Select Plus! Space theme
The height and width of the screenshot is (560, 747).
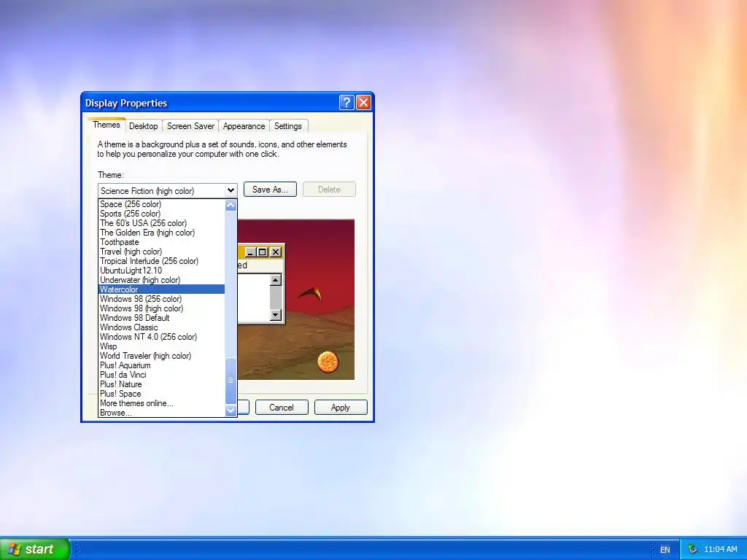click(x=161, y=394)
